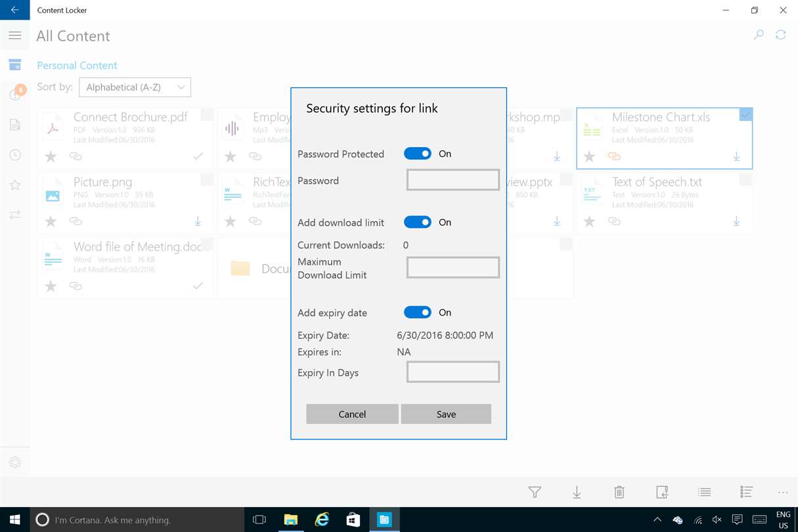Tick the checkbox on Text of Speech.txt
The image size is (798, 532).
(745, 179)
